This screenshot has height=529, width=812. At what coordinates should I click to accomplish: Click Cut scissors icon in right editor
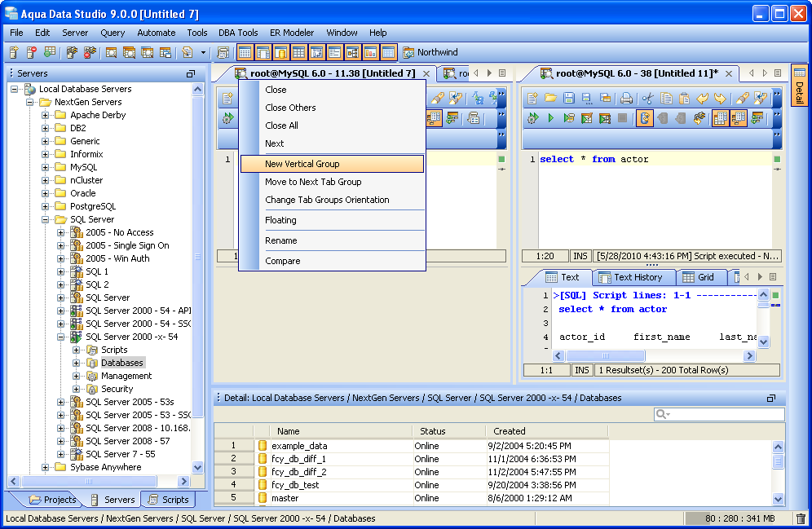[x=647, y=98]
